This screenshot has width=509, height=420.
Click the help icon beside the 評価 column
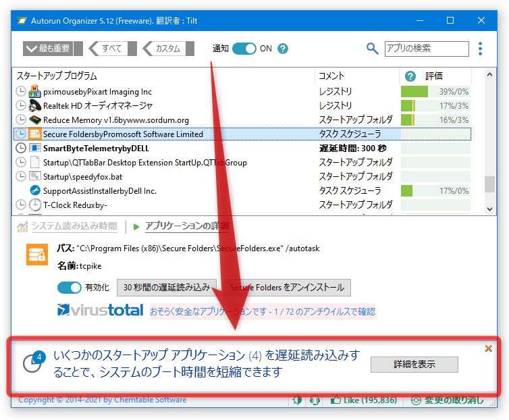pyautogui.click(x=410, y=76)
